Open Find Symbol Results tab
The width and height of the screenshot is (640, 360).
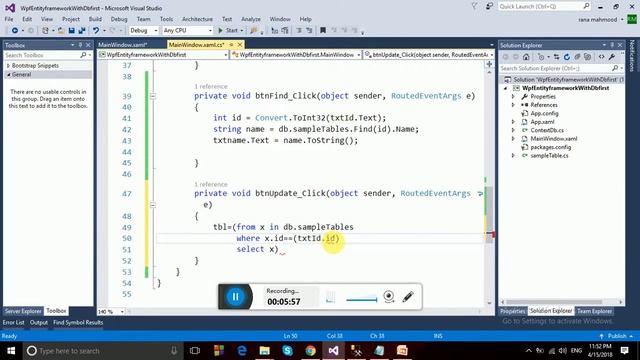pos(78,322)
